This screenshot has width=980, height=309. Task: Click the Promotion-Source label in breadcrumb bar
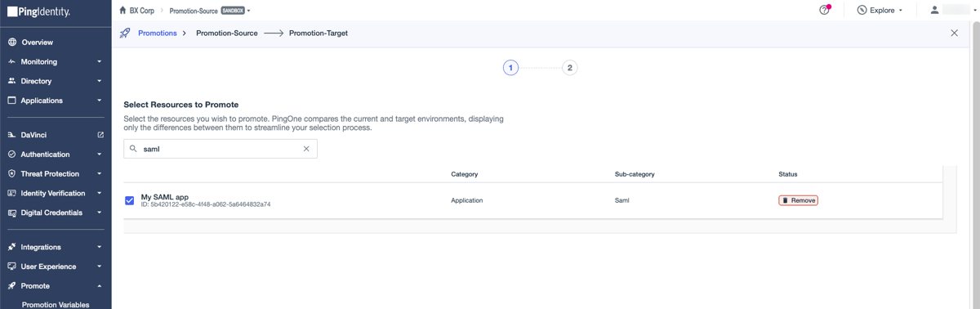[x=227, y=34]
